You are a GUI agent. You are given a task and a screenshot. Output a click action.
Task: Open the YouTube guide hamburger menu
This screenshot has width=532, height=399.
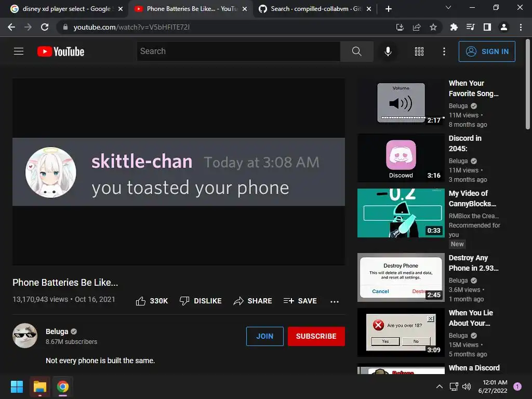[x=19, y=51]
